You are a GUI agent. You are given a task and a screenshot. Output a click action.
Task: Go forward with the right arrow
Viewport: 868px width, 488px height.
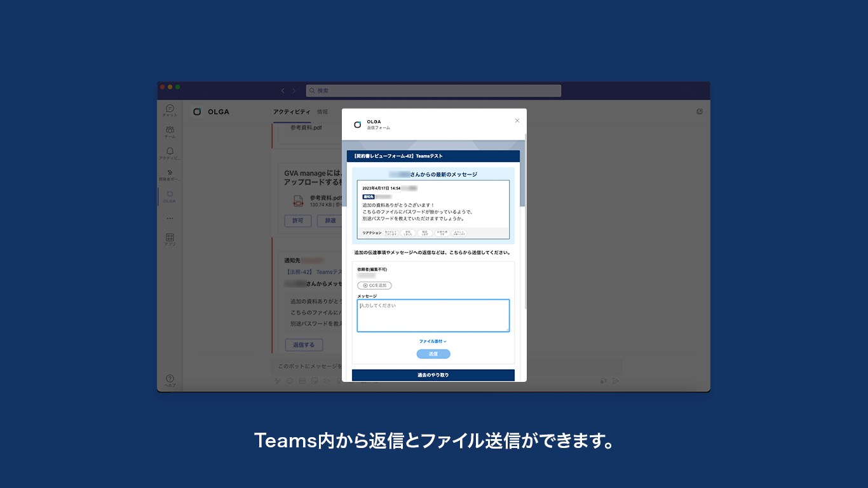[x=294, y=91]
